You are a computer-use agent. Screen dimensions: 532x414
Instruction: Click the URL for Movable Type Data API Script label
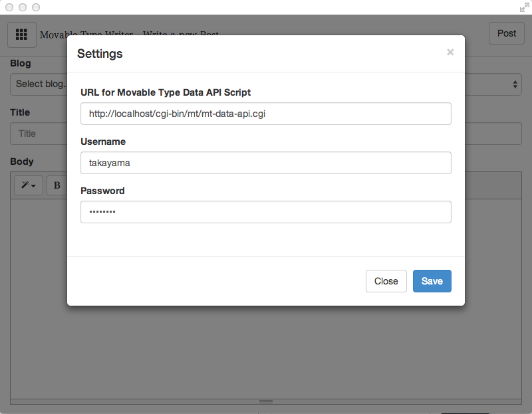[166, 92]
